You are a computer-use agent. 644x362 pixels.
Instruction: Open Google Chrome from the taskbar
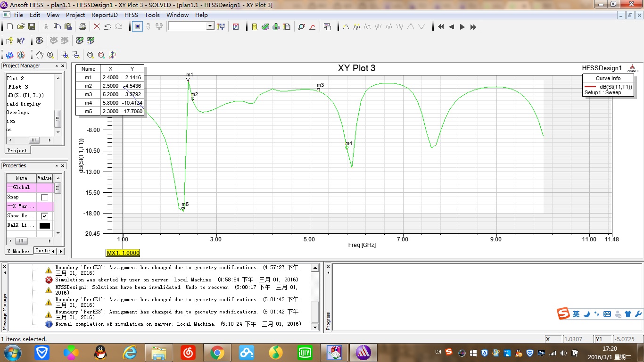(x=217, y=352)
